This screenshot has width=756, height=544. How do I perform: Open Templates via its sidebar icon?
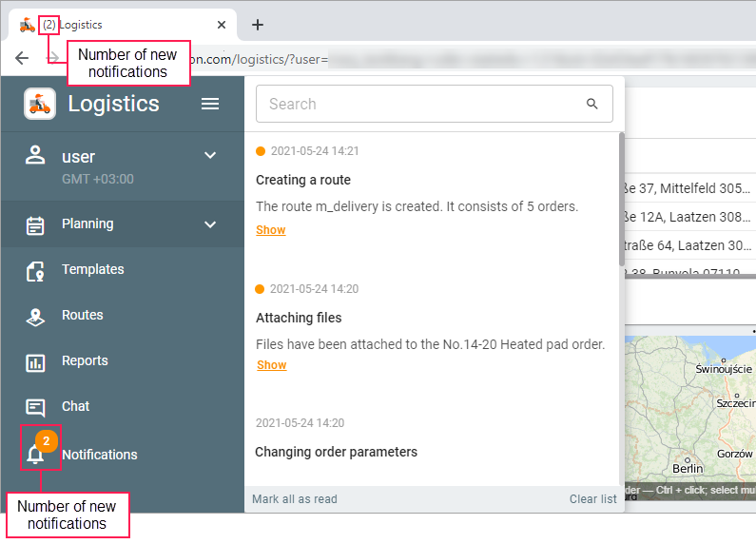pyautogui.click(x=35, y=270)
